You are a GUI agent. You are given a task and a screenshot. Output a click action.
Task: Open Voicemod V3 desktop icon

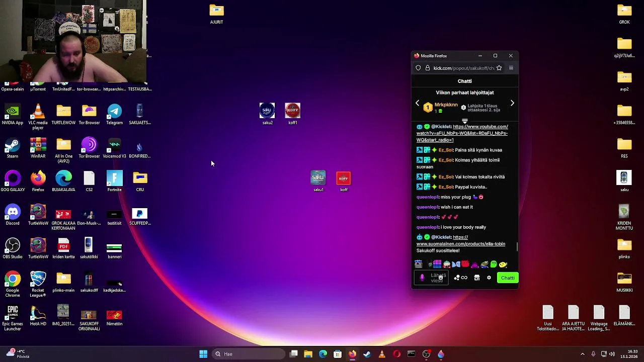114,148
